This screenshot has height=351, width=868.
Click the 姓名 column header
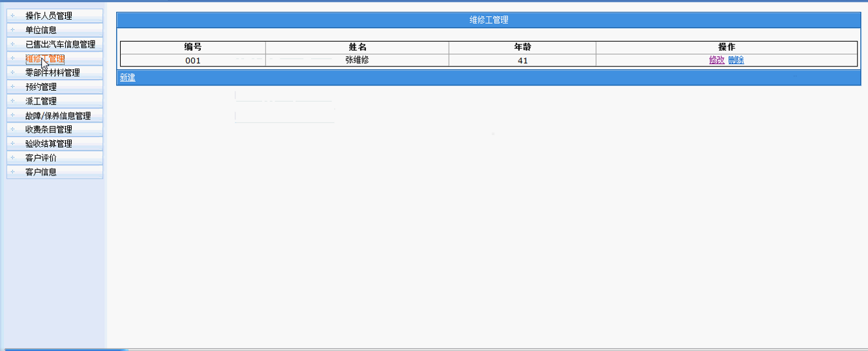[357, 47]
